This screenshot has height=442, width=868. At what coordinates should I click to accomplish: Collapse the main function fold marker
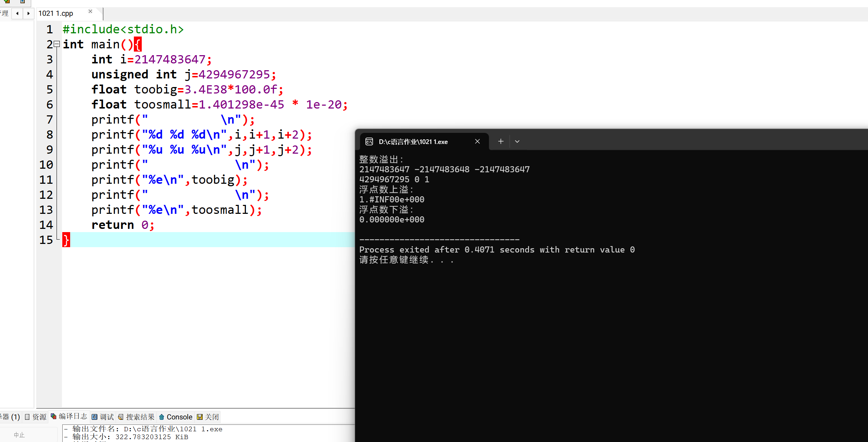point(57,44)
